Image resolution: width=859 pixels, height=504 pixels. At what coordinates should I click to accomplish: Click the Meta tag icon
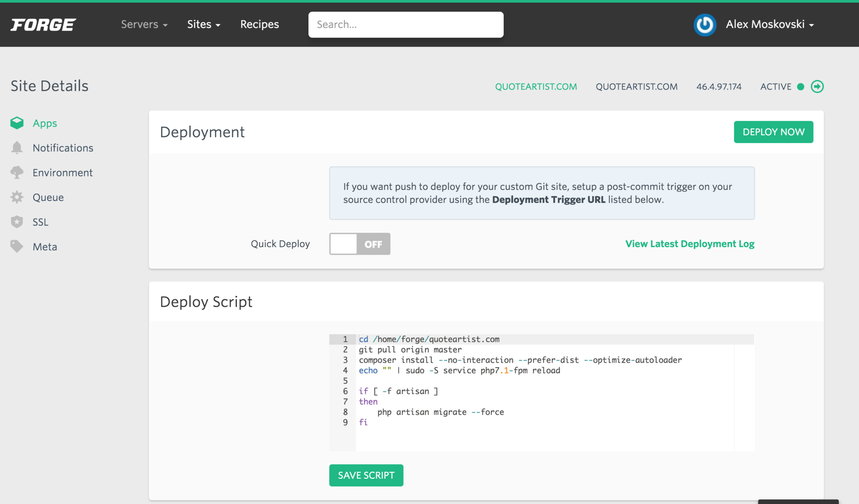(17, 246)
